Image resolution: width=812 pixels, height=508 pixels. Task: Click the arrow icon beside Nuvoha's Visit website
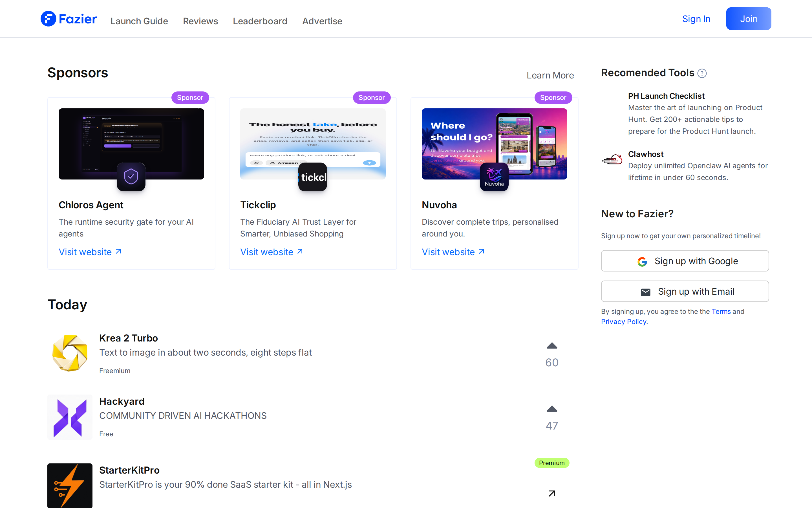[482, 251]
